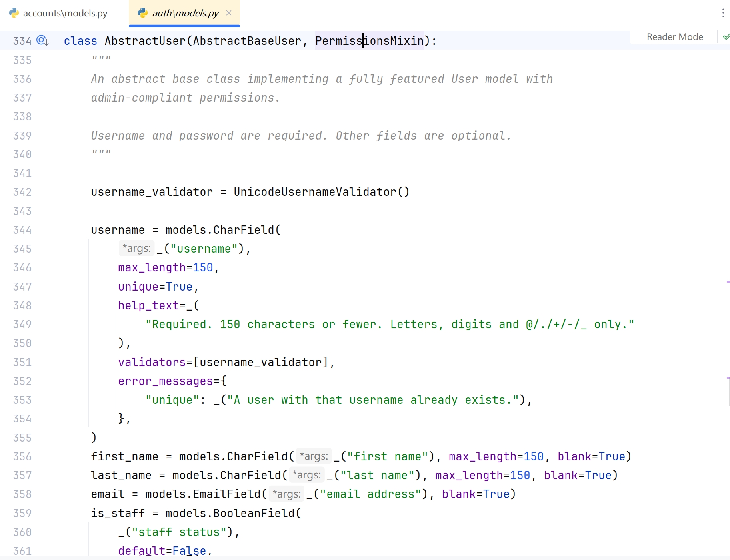Image resolution: width=730 pixels, height=560 pixels.
Task: Click the AbstractBaseUser class name
Action: click(247, 41)
